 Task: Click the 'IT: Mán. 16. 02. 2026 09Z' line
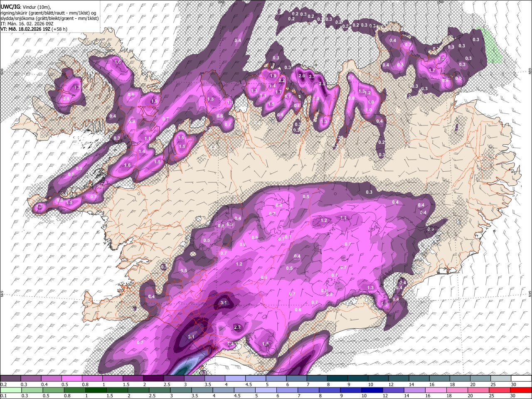tap(27, 24)
